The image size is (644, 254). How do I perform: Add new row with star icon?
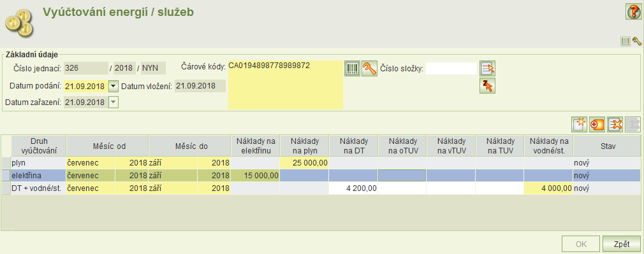click(579, 124)
